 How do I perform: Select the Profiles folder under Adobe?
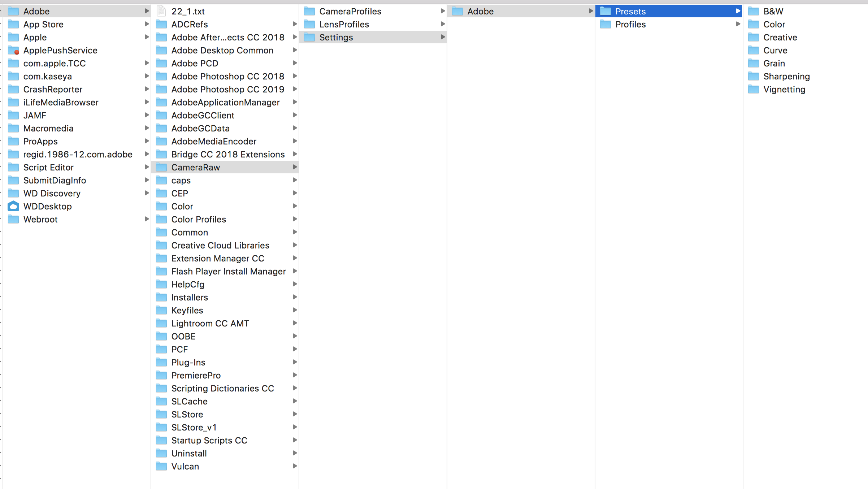630,24
